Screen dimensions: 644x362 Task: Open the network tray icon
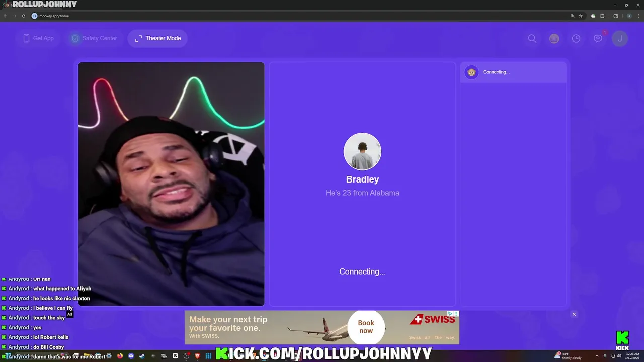tap(612, 356)
